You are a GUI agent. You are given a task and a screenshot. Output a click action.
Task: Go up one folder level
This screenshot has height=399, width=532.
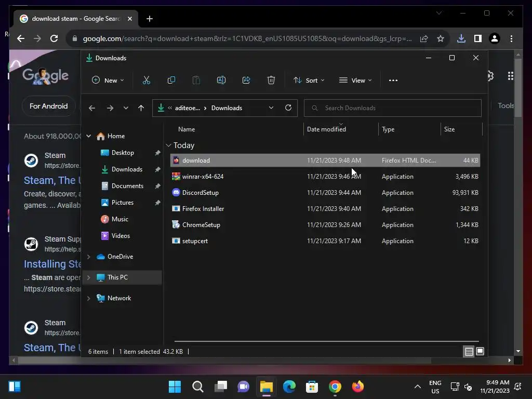click(x=141, y=108)
